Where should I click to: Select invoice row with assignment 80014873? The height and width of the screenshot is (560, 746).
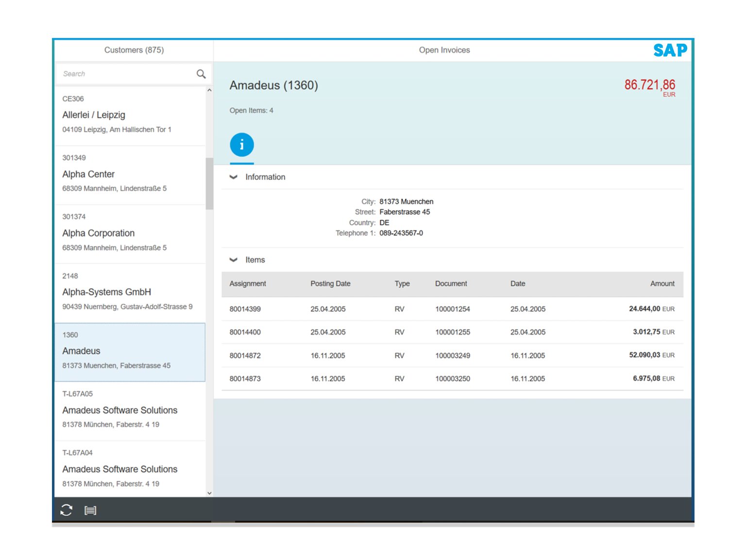coord(452,379)
